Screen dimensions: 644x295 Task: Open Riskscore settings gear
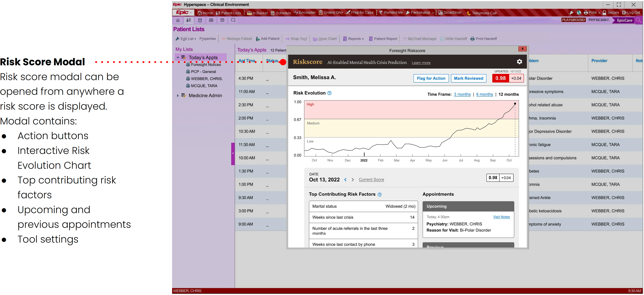[519, 62]
